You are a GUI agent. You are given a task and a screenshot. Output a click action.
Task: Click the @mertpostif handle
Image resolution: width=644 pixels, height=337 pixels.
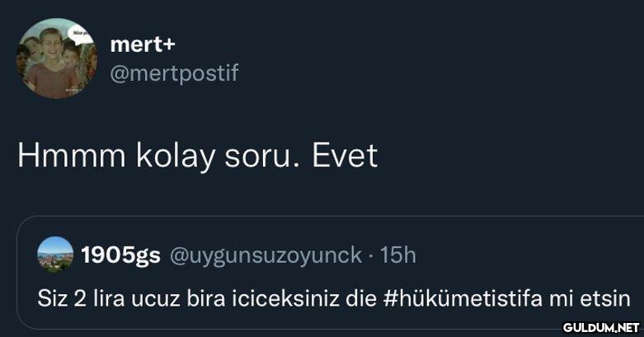[x=174, y=74]
